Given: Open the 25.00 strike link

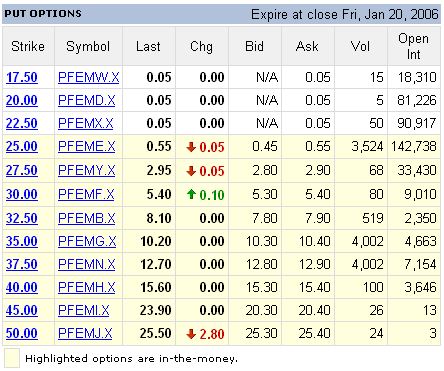Looking at the screenshot, I should [22, 146].
